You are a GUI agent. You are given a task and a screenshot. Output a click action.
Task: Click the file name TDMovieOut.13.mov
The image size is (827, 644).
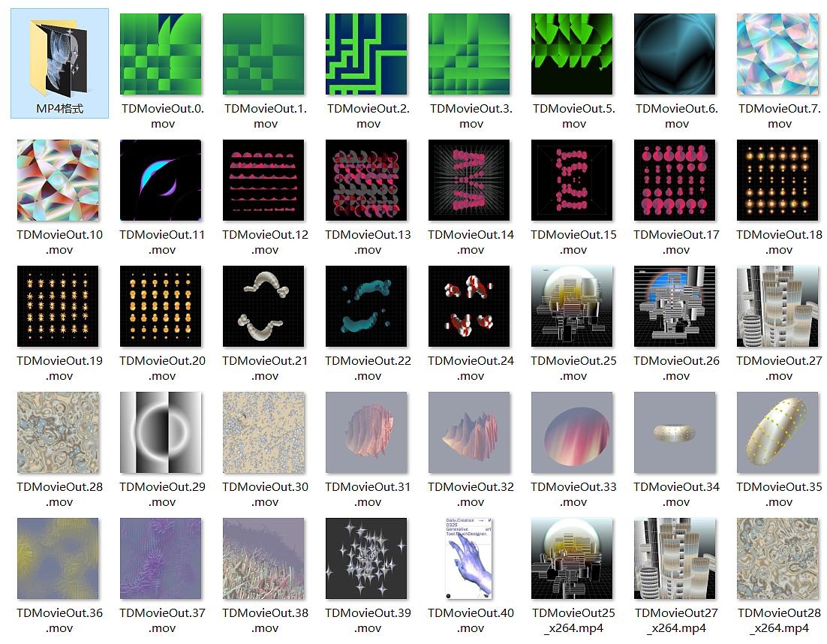pos(368,242)
